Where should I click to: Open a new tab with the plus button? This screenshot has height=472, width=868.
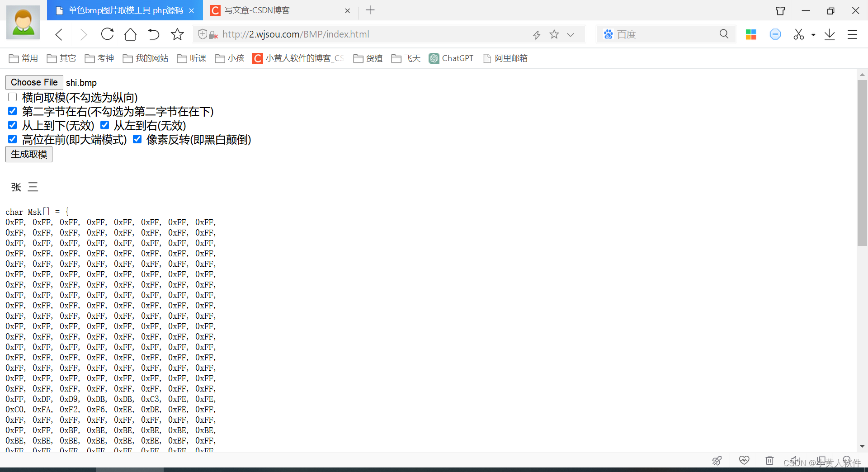[370, 10]
